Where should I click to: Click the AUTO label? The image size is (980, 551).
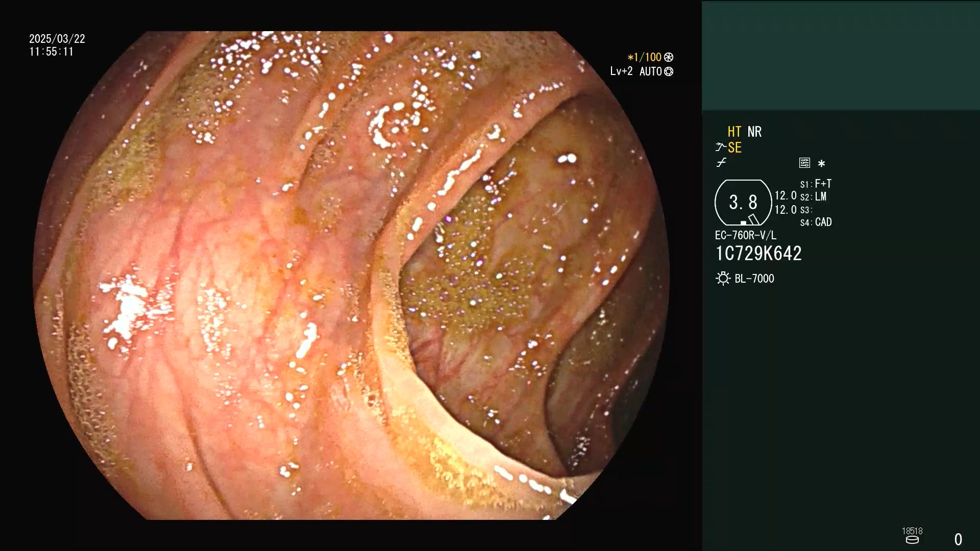click(x=651, y=72)
